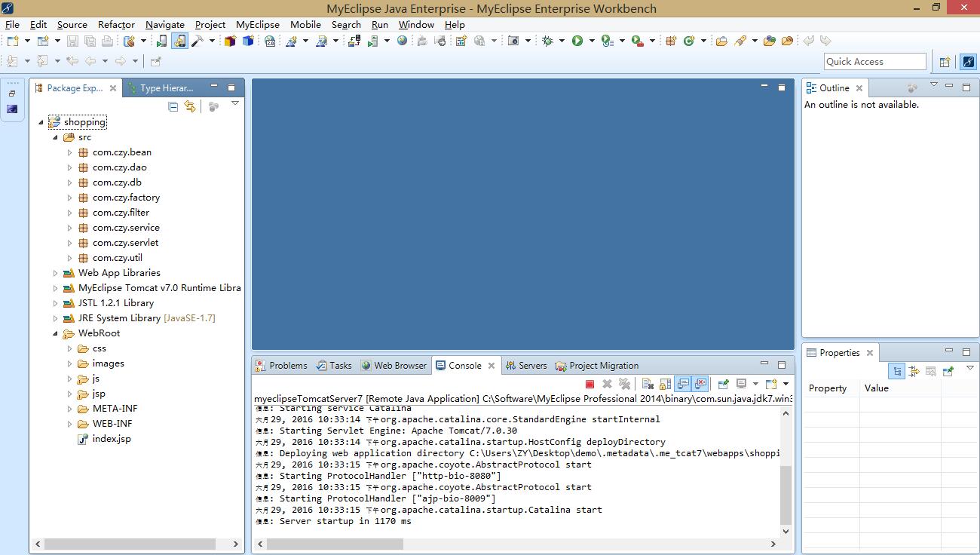Screen dimensions: 980x555
Task: Toggle Show Categories in Properties view
Action: coord(897,371)
